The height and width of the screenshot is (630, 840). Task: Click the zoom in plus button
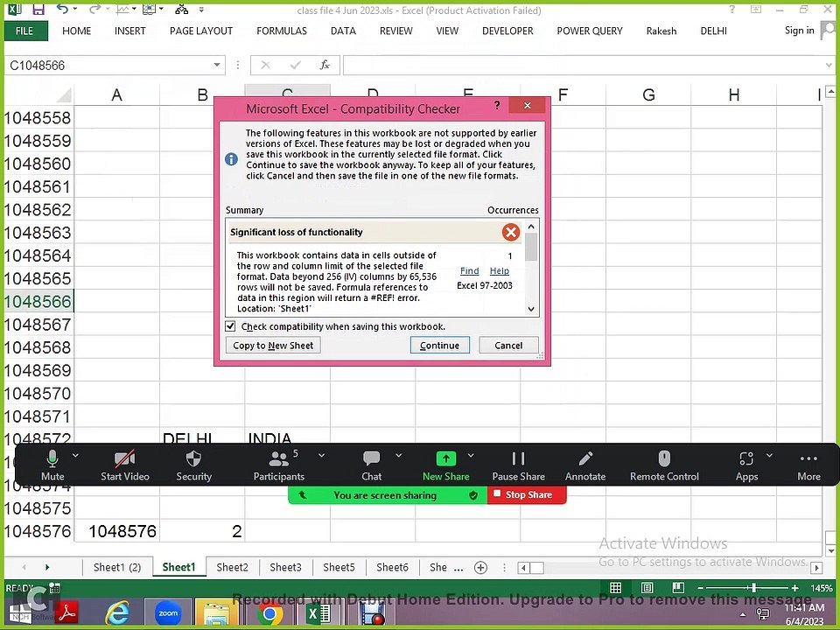coord(795,588)
